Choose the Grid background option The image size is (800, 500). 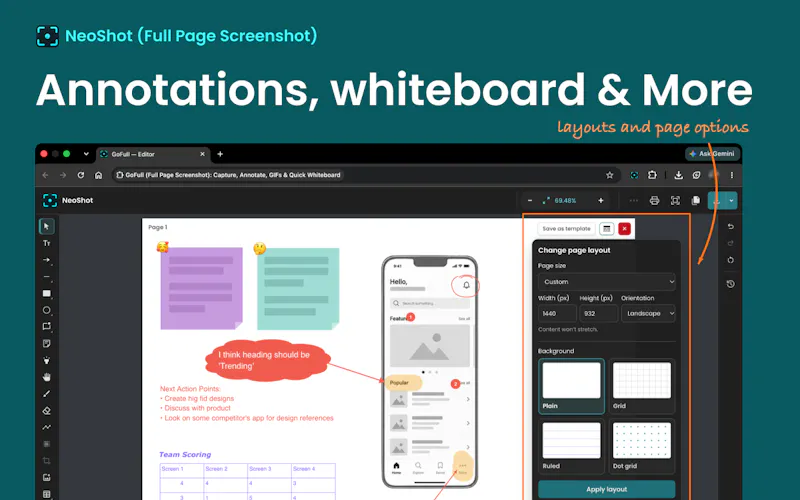click(x=642, y=386)
